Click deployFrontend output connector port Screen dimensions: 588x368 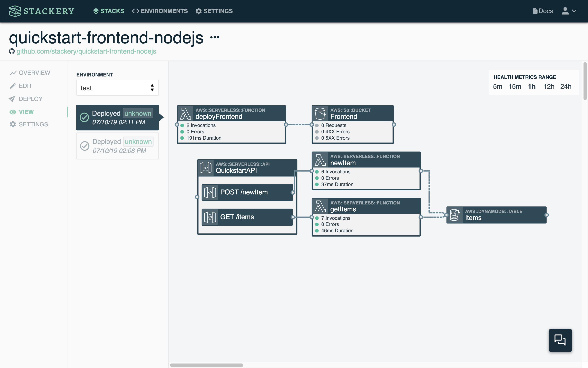286,125
